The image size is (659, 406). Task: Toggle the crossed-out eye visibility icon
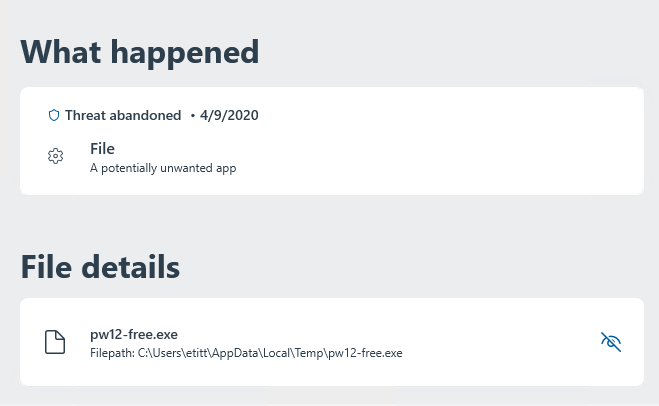tap(611, 342)
